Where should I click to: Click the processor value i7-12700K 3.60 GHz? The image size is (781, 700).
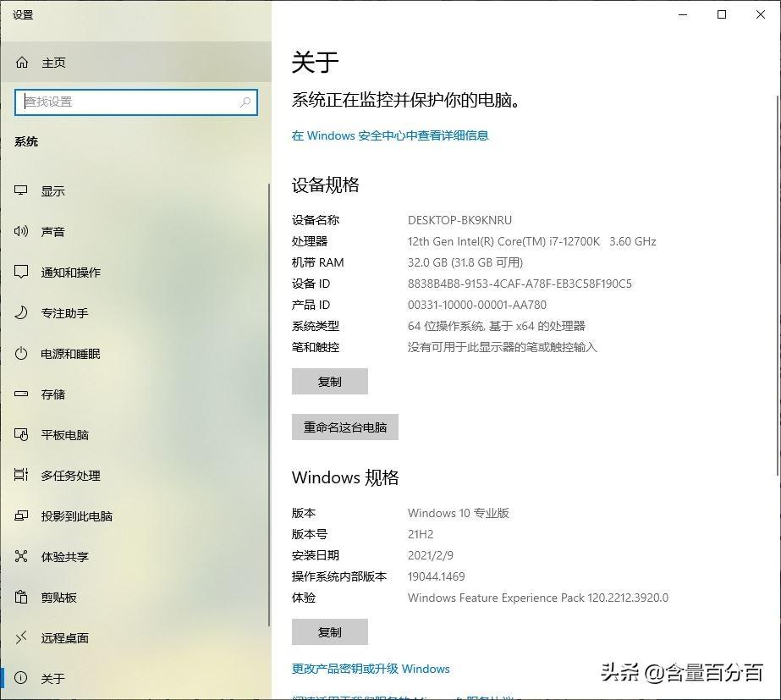(x=532, y=241)
